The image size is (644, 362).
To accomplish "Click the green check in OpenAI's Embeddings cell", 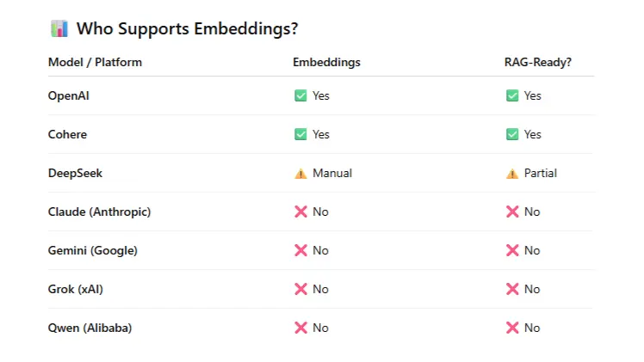I will 300,95.
